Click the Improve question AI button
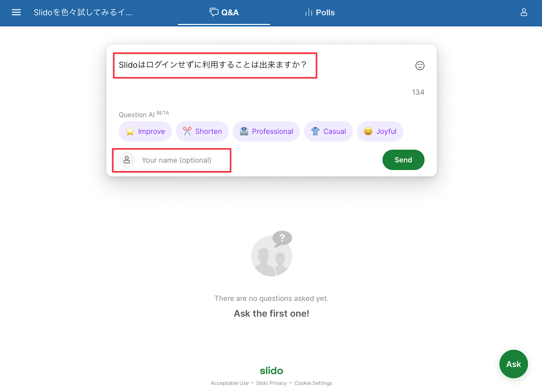Screen dimensions: 542x392 (x=145, y=132)
